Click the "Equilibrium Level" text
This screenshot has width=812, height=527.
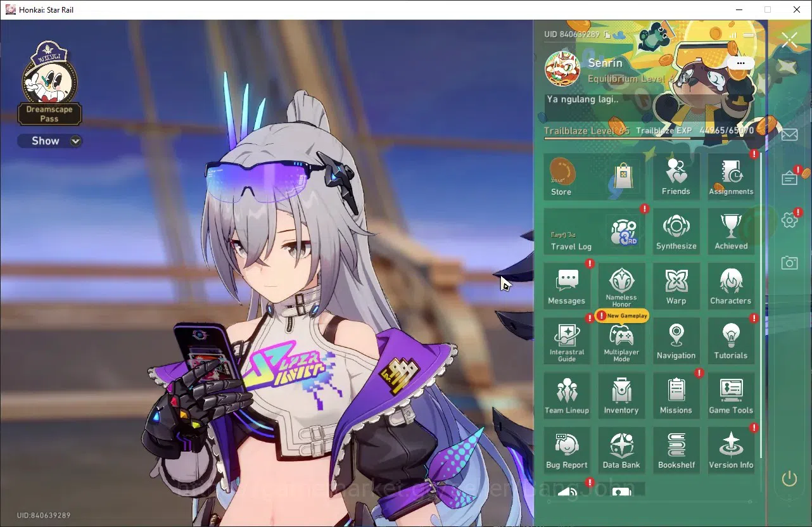(x=626, y=79)
